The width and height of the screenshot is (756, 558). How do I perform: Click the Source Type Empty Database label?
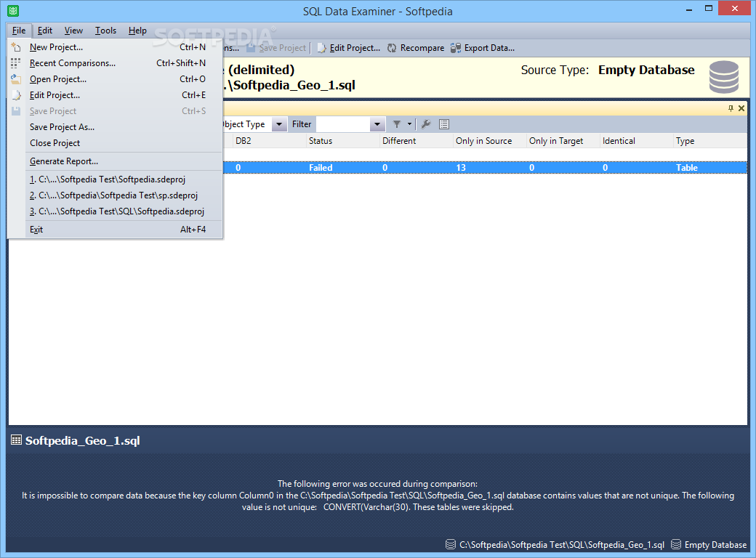click(x=646, y=70)
